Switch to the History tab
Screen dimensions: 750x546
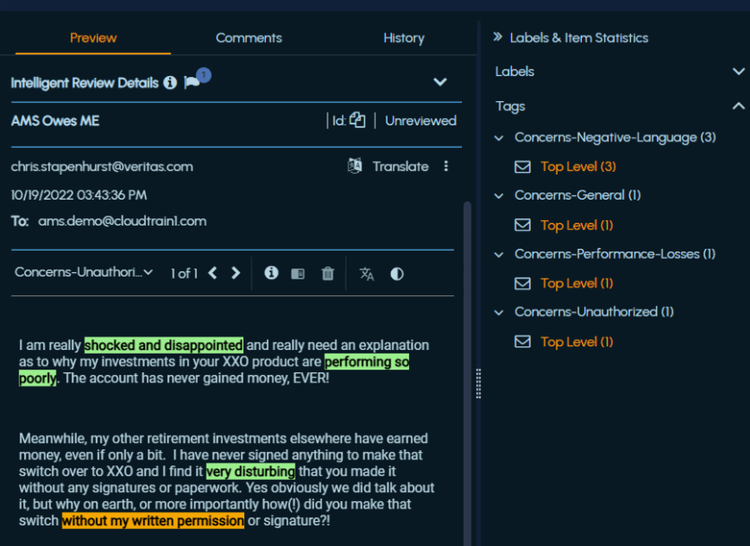pyautogui.click(x=404, y=38)
